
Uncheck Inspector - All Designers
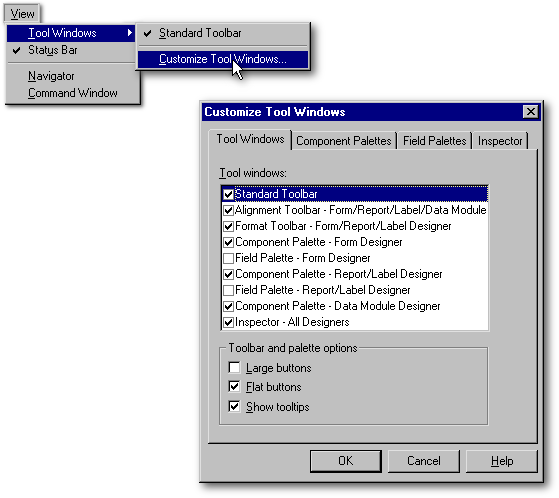pos(229,322)
